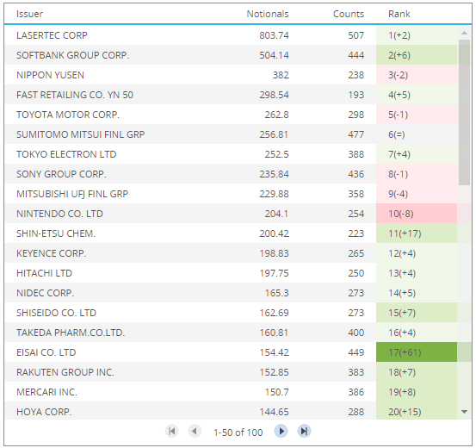The image size is (476, 448).
Task: Click the 3(-2) rank cell
Action: point(417,75)
